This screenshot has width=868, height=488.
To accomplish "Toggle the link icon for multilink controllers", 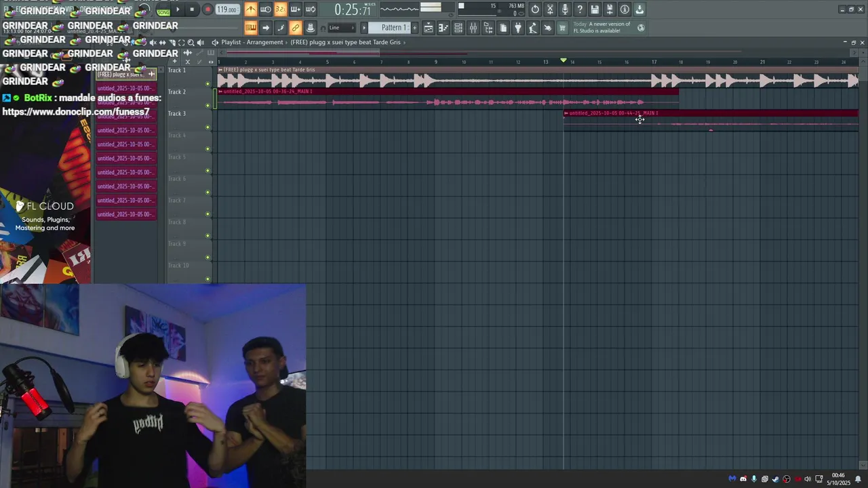I will tap(296, 28).
